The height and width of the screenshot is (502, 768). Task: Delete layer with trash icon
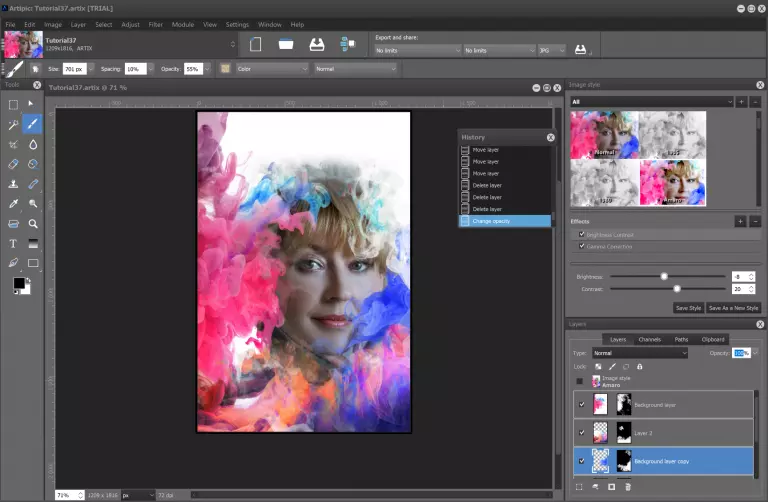point(628,486)
